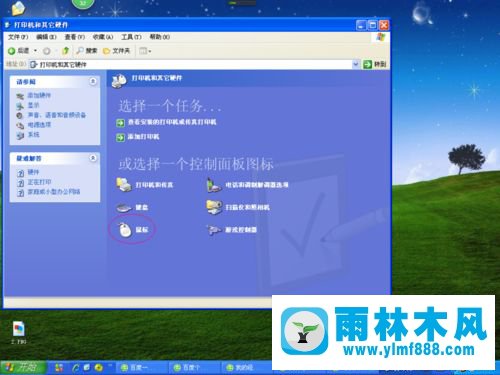Open 家庭或小型办公网络 troubleshooter link
The image size is (500, 375).
tap(48, 192)
